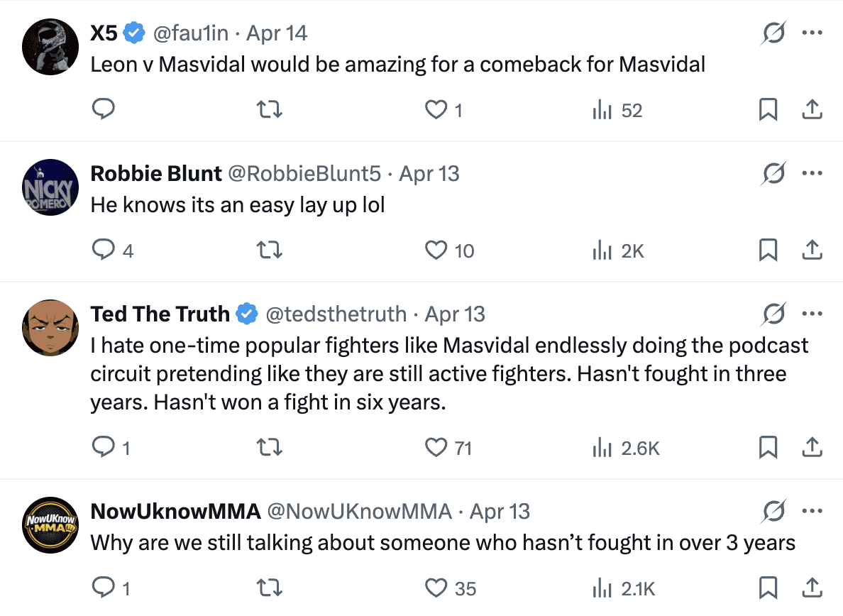Bookmark Ted The Truth's tweet

coord(768,447)
